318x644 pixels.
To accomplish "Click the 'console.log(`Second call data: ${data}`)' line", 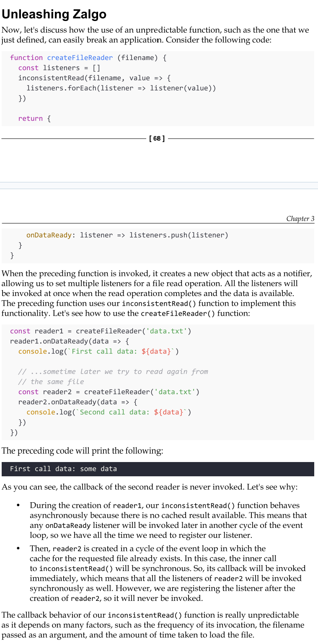I will coord(109,412).
